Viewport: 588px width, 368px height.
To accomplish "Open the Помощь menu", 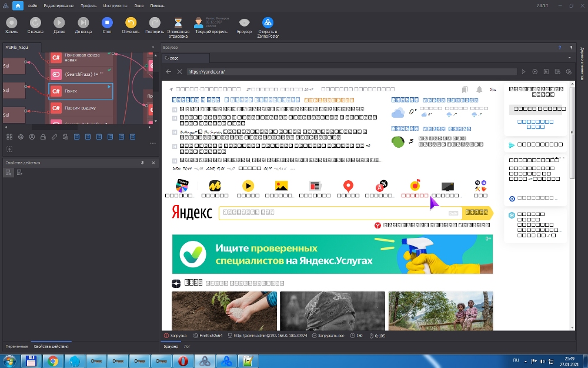I will [157, 6].
